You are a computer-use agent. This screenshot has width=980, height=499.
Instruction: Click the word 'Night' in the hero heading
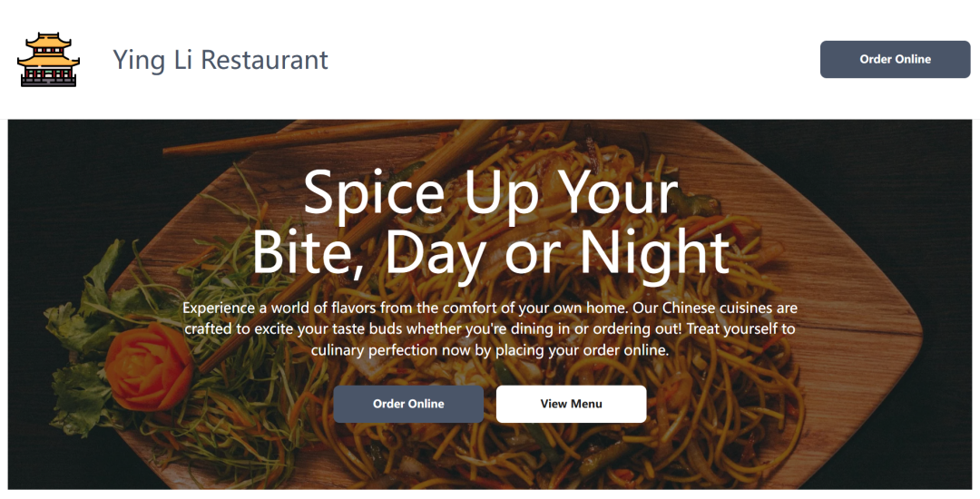coord(655,252)
